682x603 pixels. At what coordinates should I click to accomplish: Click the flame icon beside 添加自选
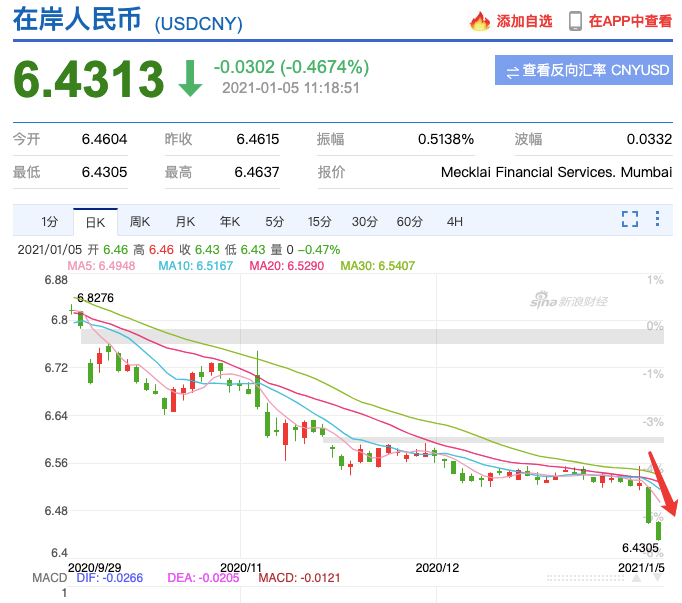(480, 21)
